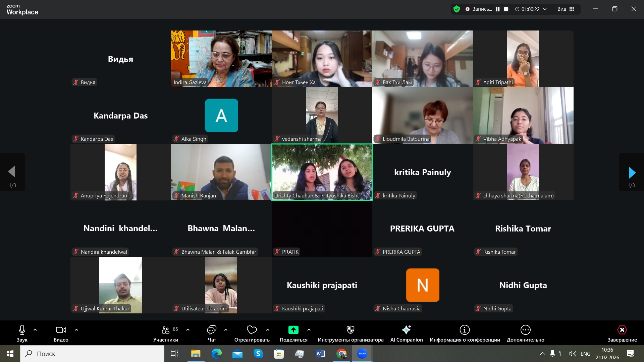Toggle the video camera on
Screen dimensions: 644x362
click(x=61, y=330)
